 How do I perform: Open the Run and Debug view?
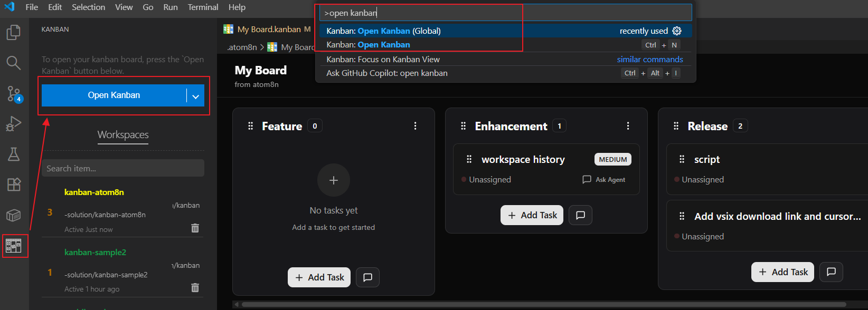tap(14, 124)
